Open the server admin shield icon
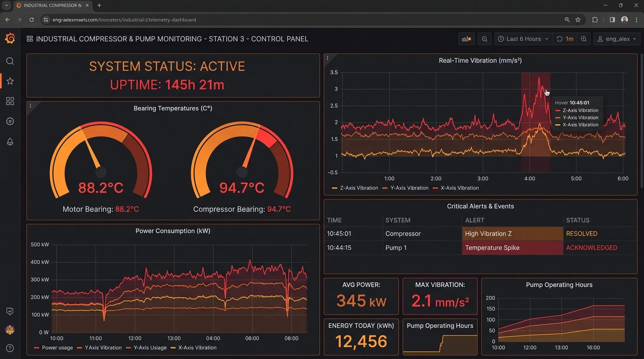This screenshot has width=644, height=359. point(10,311)
